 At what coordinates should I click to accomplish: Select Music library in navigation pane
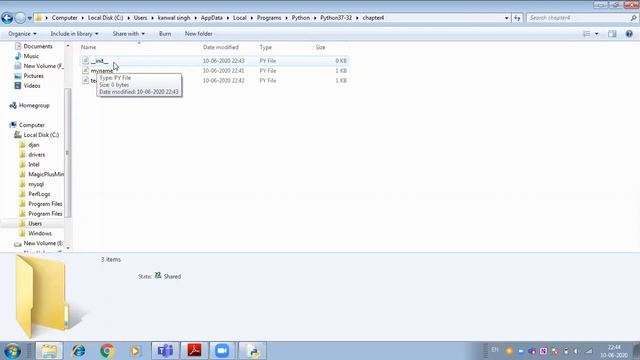pos(31,56)
